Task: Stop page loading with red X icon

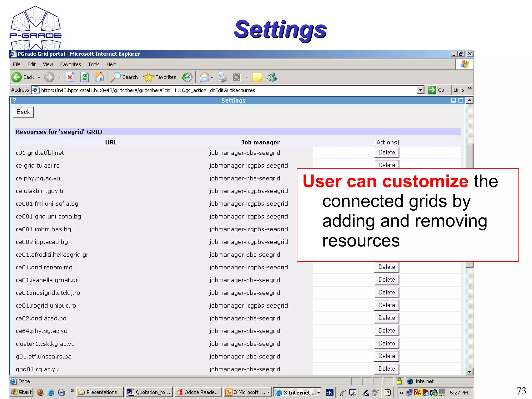Action: (x=70, y=77)
